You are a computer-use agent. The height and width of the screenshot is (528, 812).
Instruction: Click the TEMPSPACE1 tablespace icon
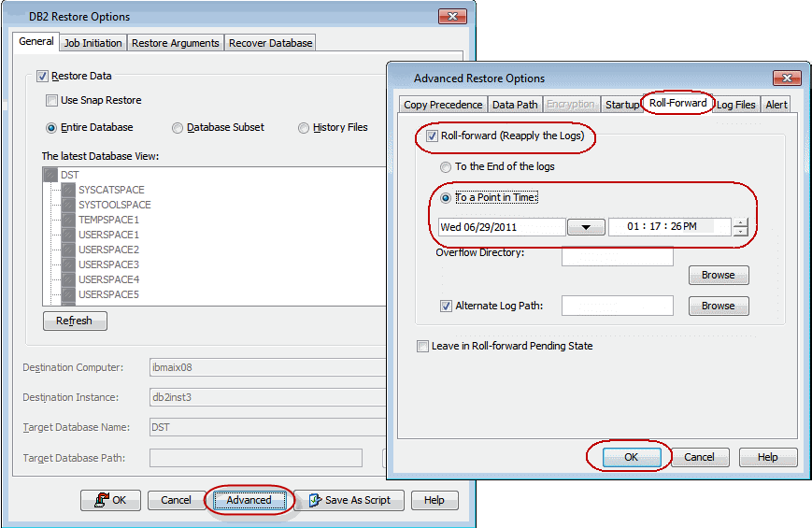[67, 220]
